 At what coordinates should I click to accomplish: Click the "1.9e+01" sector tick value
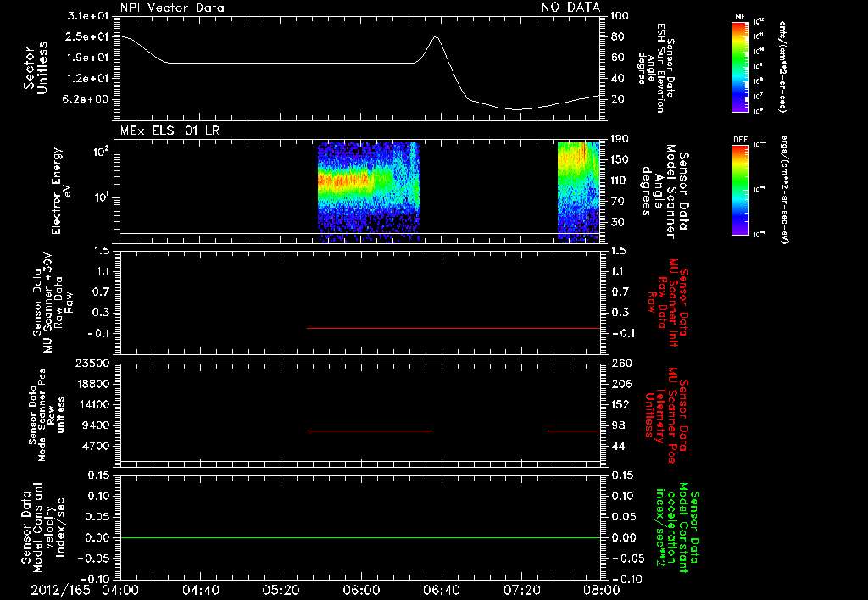[87, 58]
